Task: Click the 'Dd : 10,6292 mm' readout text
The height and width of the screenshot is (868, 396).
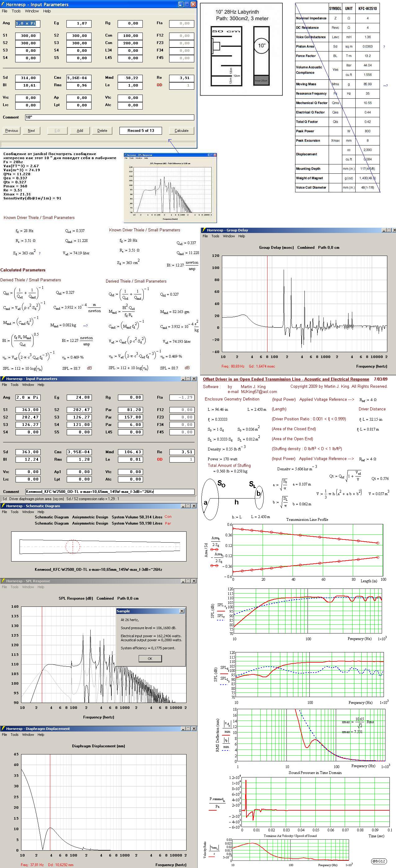Action: 61,865
